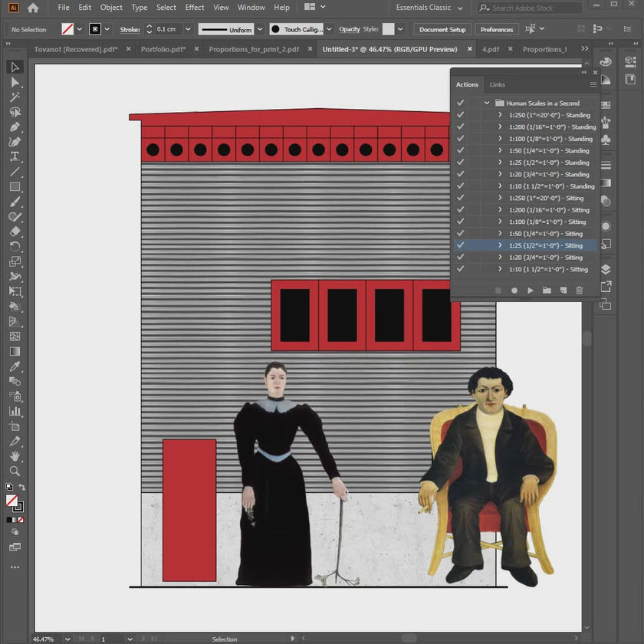Select the Curvature tool

[15, 142]
